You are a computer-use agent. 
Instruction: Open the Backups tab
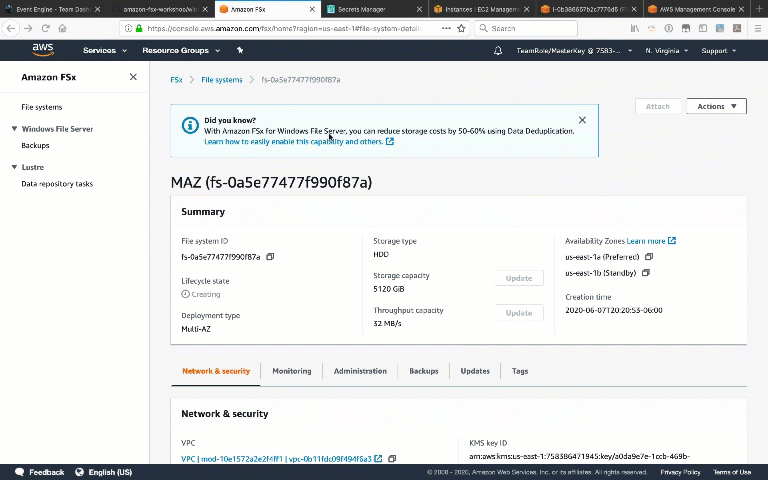[x=424, y=371]
